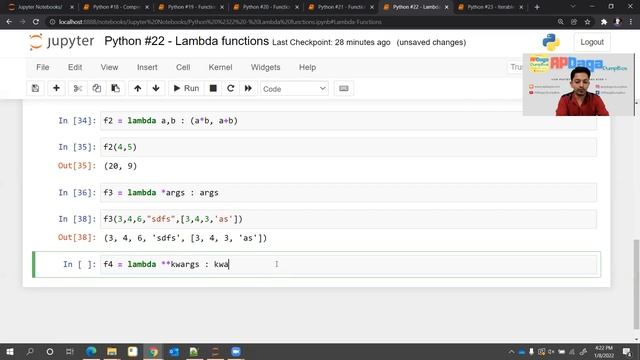Show hidden system tray icons
The width and height of the screenshot is (640, 360).
[x=511, y=352]
